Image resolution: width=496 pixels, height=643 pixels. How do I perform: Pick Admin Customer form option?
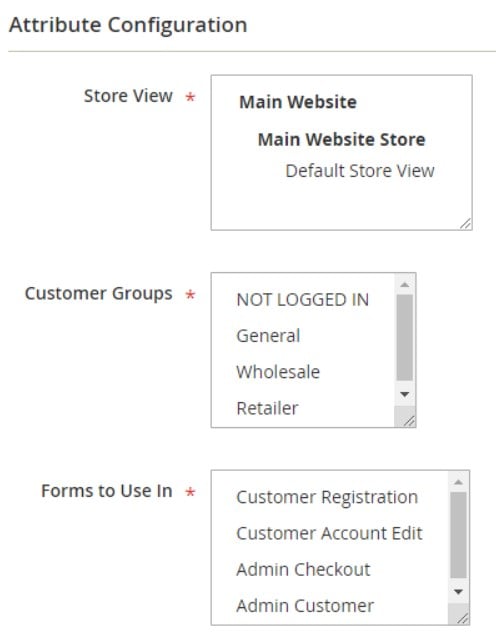tap(305, 605)
